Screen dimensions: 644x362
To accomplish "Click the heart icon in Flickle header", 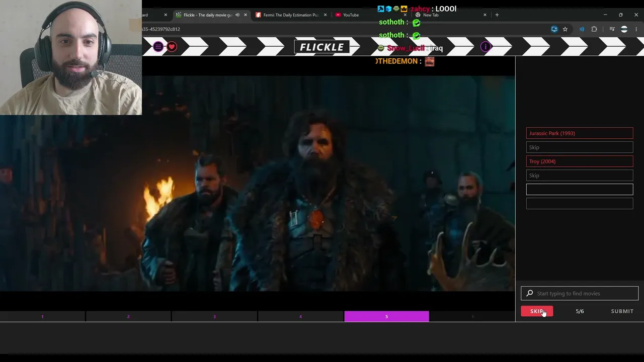I will tap(172, 47).
